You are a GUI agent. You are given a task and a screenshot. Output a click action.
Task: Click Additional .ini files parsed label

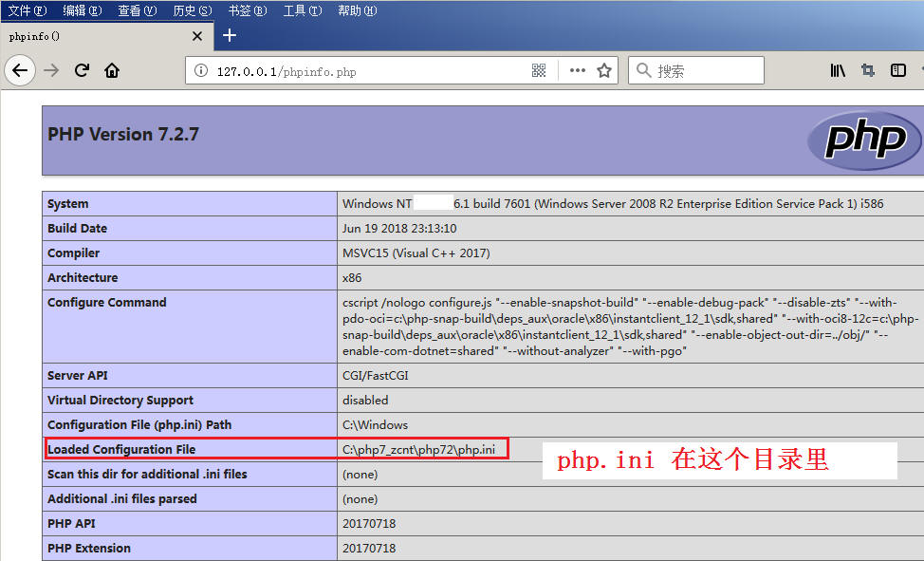pos(122,499)
